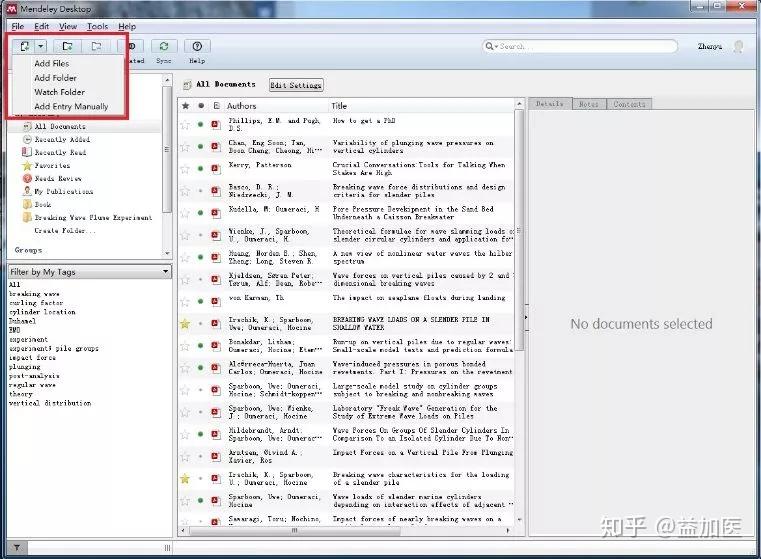Select My Publications in the sidebar
The width and height of the screenshot is (761, 559).
pos(63,192)
